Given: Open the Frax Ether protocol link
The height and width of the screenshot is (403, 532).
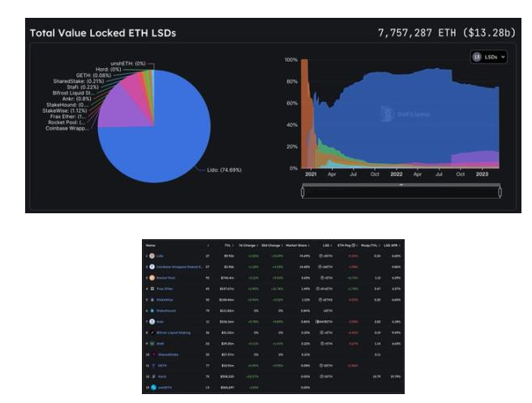Looking at the screenshot, I should click(x=165, y=289).
